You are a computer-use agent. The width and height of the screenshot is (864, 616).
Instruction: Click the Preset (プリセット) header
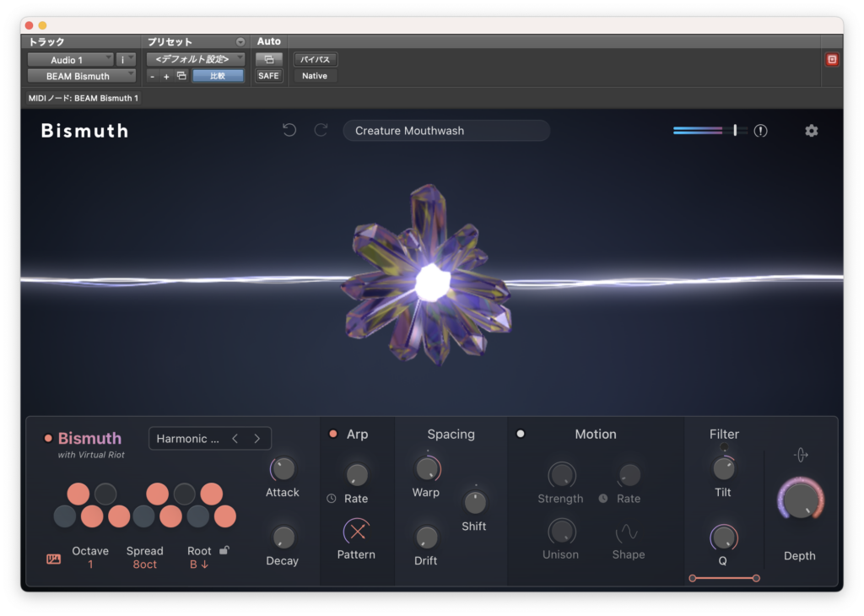coord(170,42)
